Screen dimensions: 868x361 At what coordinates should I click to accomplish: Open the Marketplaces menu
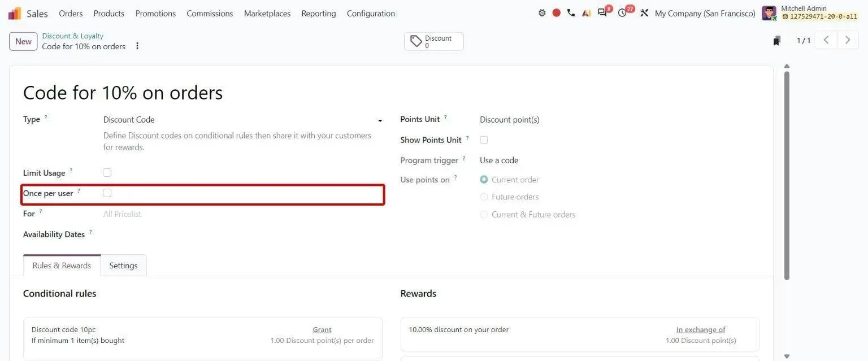pos(267,13)
